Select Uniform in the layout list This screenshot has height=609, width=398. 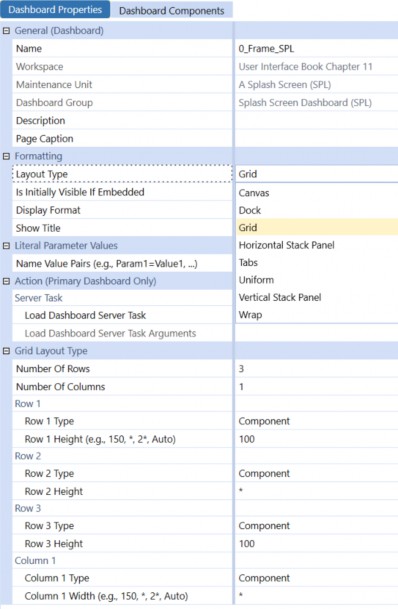coord(317,280)
